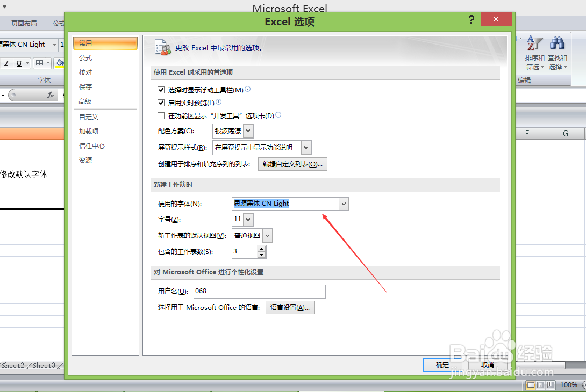The width and height of the screenshot is (586, 392).
Task: Select 常用 category in options sidebar
Action: pyautogui.click(x=105, y=43)
